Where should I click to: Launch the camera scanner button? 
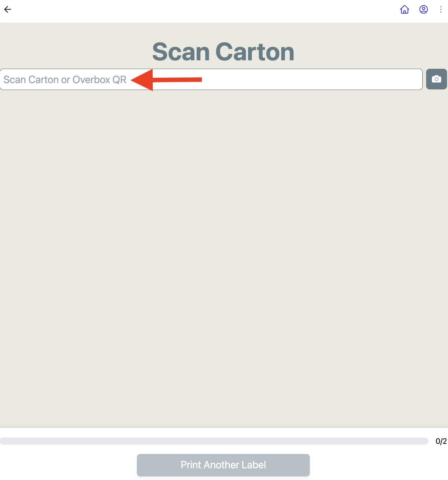pyautogui.click(x=436, y=79)
